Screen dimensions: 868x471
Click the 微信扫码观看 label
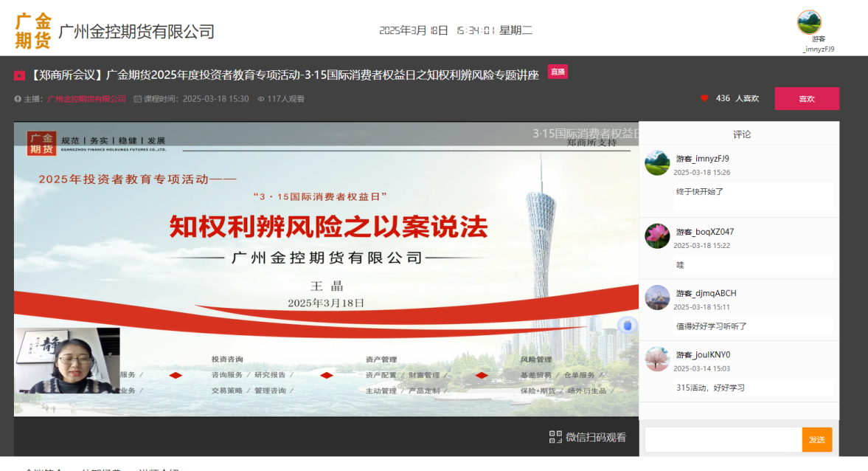(596, 437)
